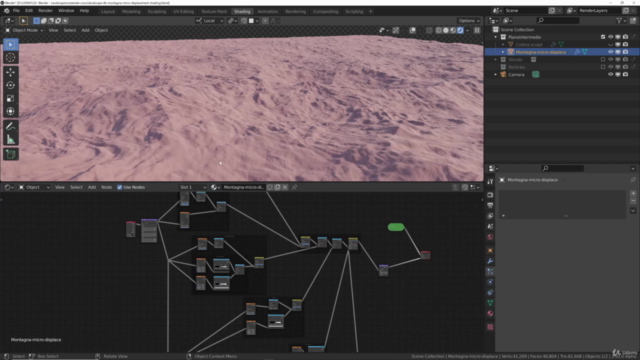Collapse the PianoIntermedio collection

(x=496, y=37)
